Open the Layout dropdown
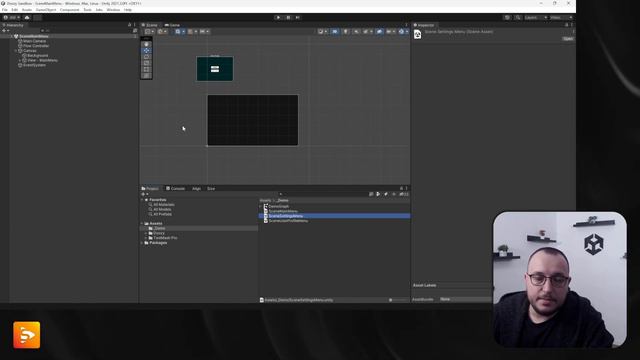The height and width of the screenshot is (360, 640). [x=561, y=18]
